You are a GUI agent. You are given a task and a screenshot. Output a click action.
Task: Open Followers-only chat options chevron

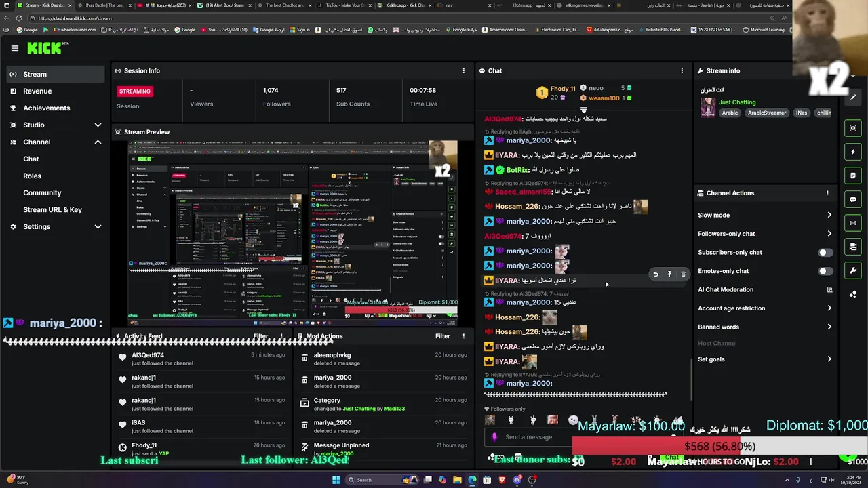point(829,234)
